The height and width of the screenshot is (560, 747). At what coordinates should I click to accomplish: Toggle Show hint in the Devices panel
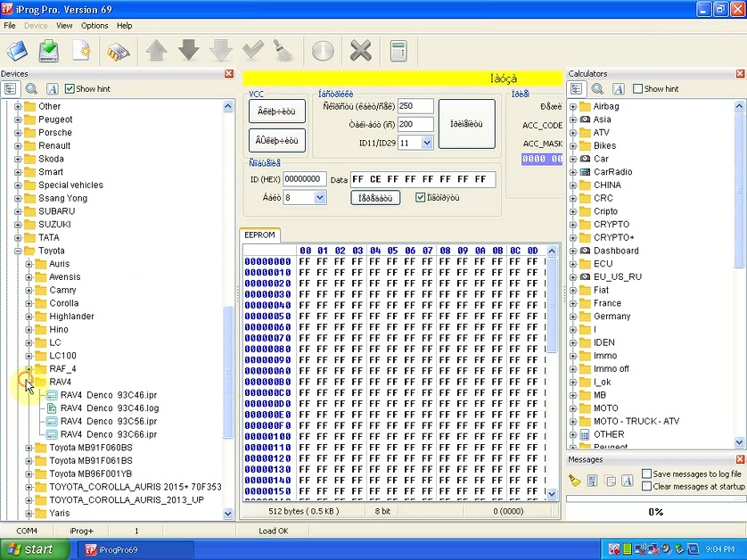pyautogui.click(x=70, y=88)
